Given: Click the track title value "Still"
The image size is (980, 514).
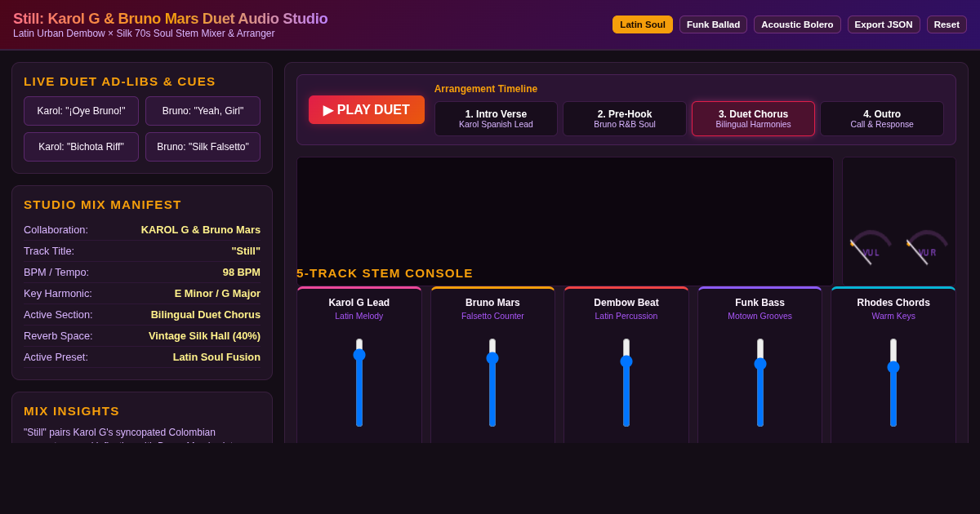Looking at the screenshot, I should (x=246, y=250).
